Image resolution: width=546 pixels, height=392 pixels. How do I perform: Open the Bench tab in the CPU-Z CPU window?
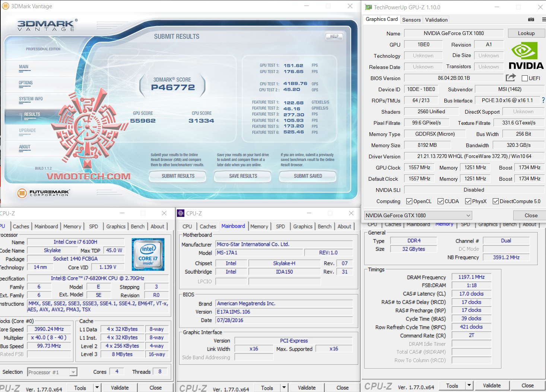[137, 226]
